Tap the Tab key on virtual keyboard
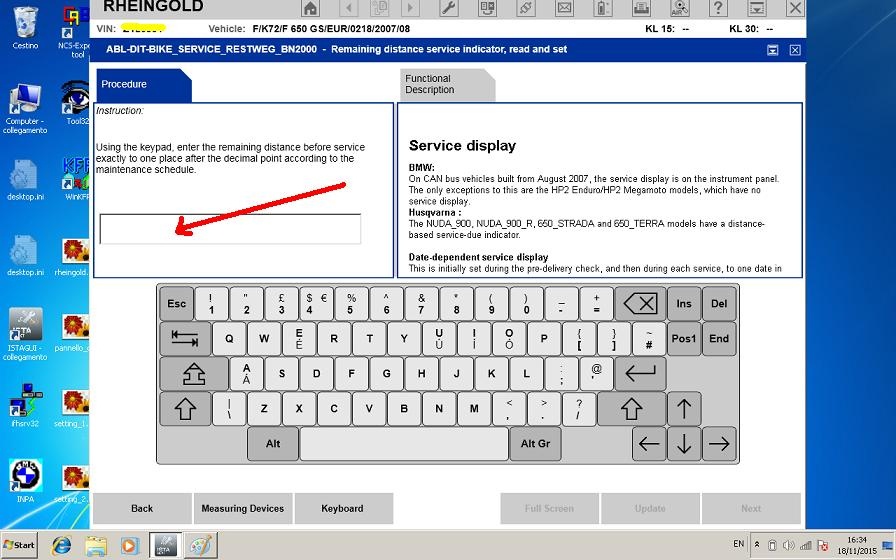Image resolution: width=896 pixels, height=560 pixels. click(x=185, y=338)
